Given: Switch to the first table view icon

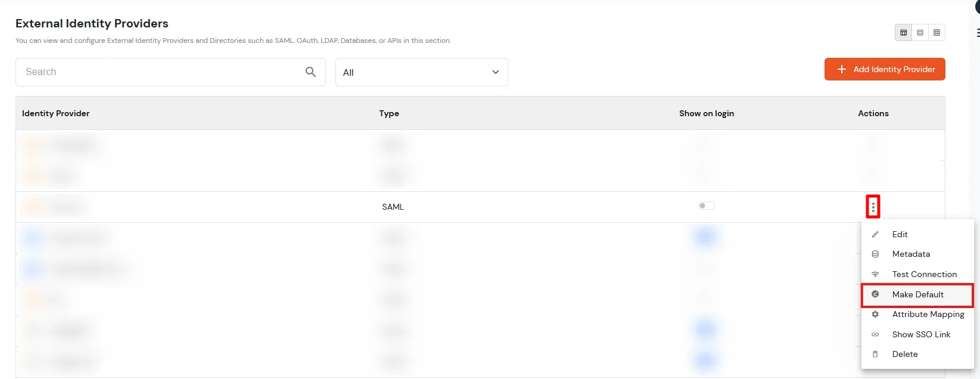Looking at the screenshot, I should click(x=903, y=32).
